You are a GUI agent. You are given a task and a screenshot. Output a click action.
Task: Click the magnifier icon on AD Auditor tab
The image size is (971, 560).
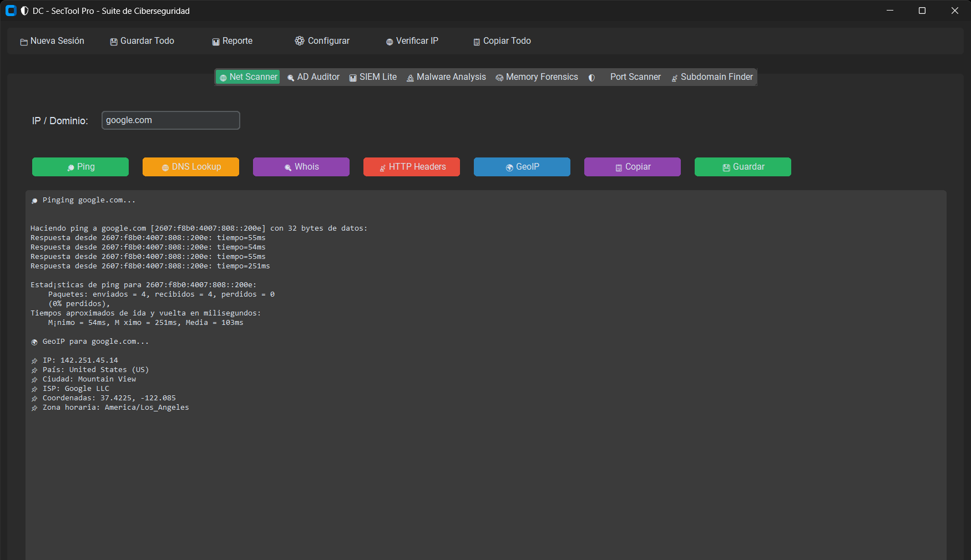coord(291,78)
